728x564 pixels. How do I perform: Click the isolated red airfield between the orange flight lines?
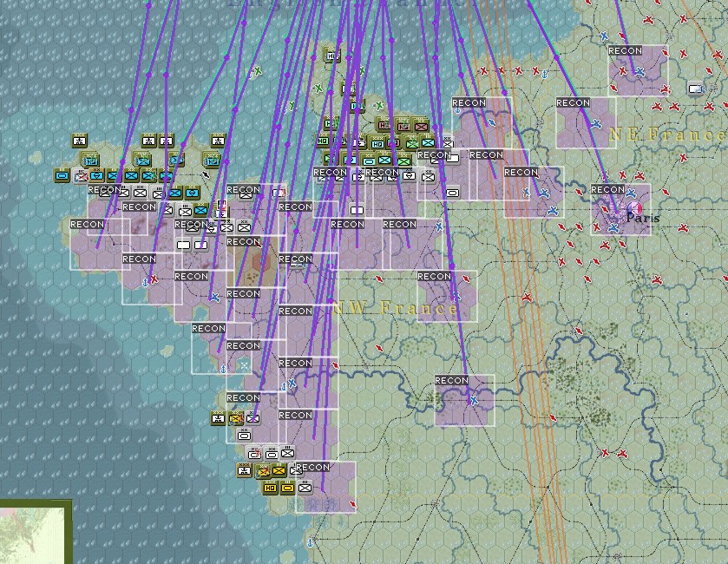(526, 297)
